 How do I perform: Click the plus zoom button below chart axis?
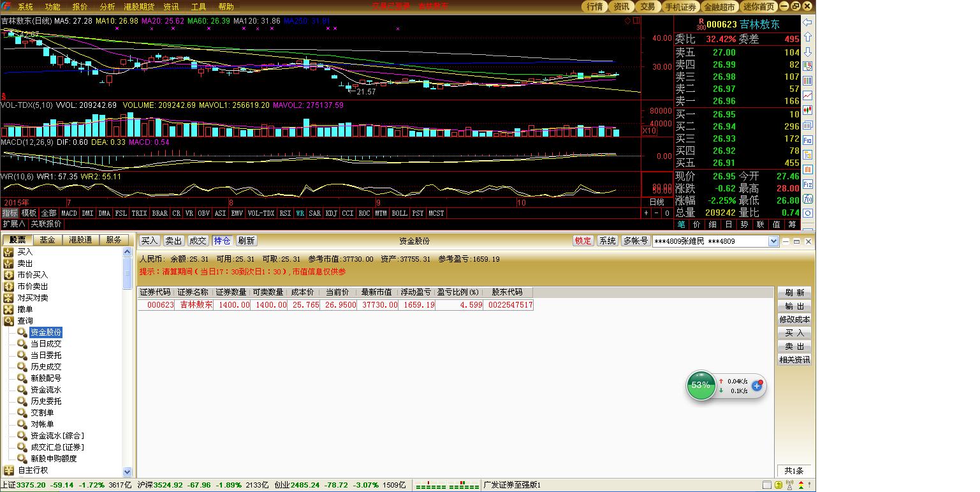(x=646, y=213)
